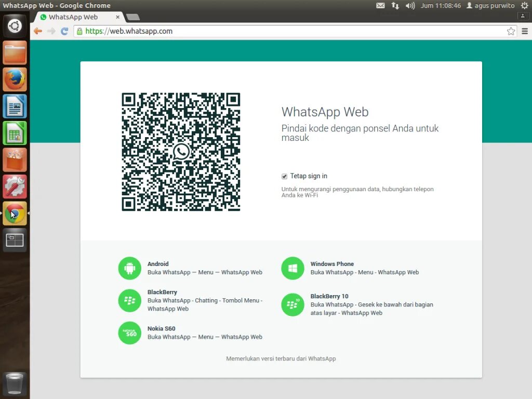Open LibreOffice Calc from the launcher
The image size is (532, 399).
(15, 133)
